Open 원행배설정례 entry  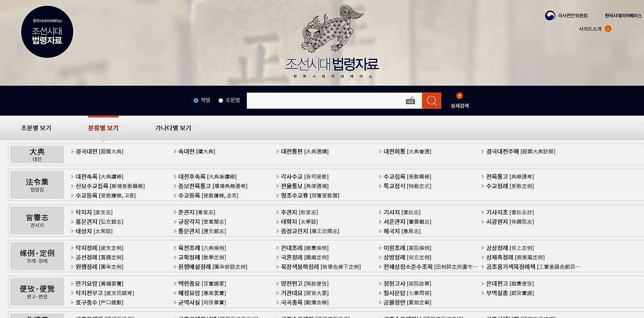[213, 267]
